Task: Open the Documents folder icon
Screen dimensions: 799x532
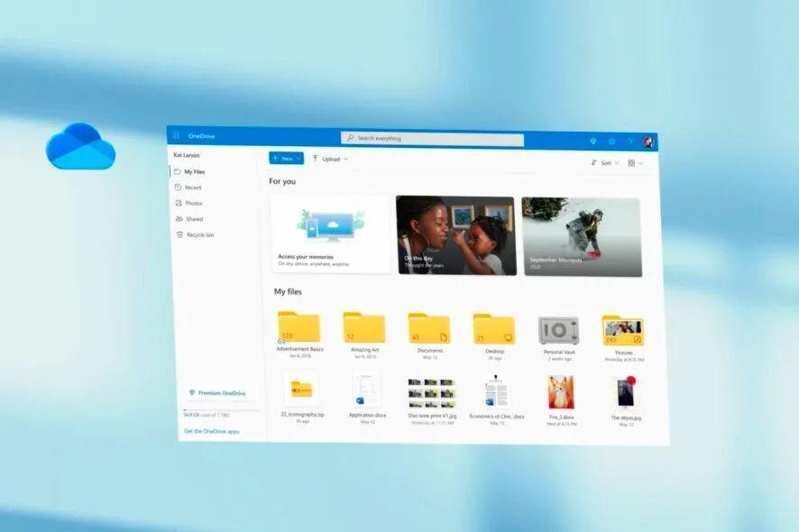Action: (x=429, y=329)
